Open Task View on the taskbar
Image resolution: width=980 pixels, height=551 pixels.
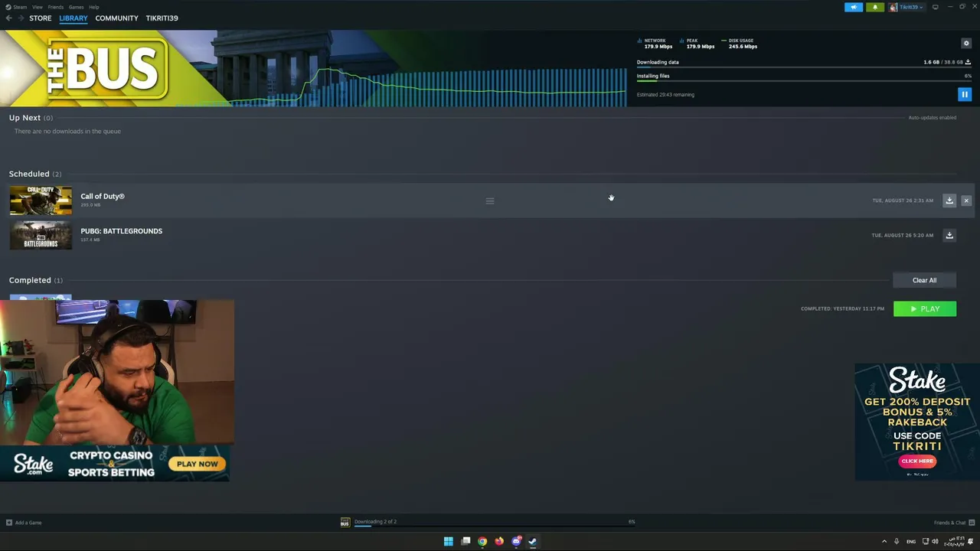pyautogui.click(x=465, y=542)
